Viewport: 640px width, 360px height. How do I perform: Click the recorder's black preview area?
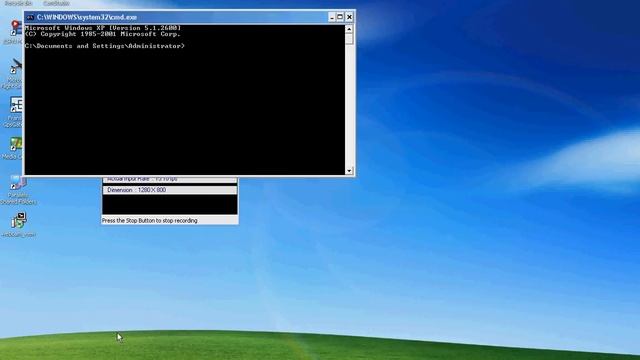pos(169,204)
